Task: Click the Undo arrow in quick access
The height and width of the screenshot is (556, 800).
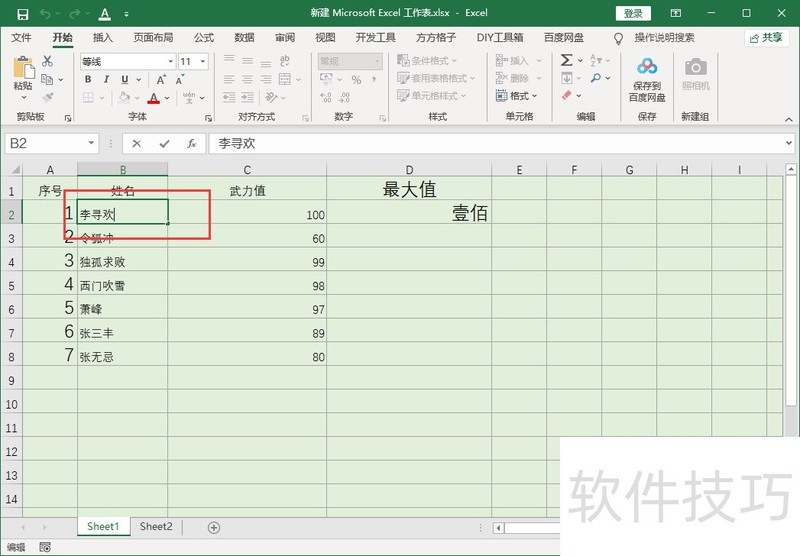Action: coord(45,14)
